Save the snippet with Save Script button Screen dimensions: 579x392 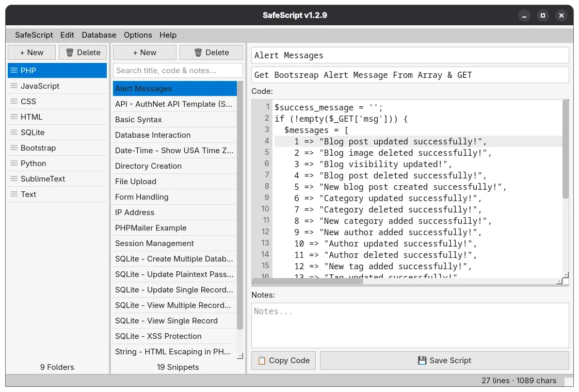pyautogui.click(x=444, y=360)
